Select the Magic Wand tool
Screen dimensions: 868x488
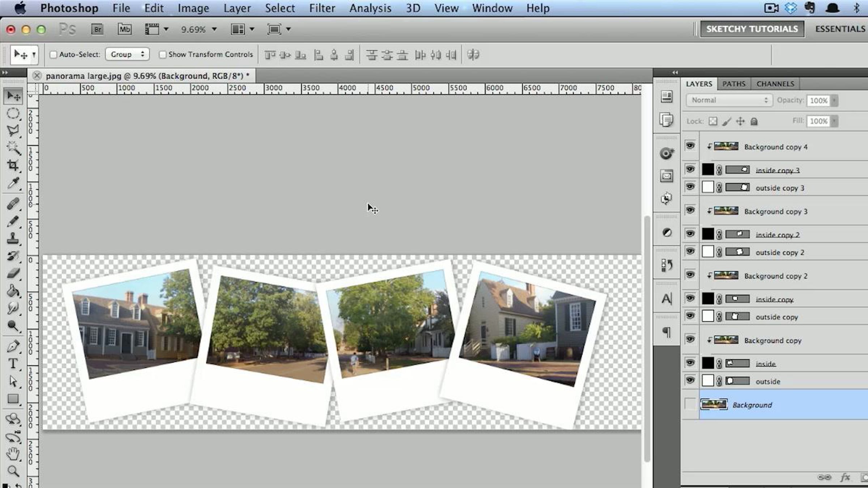point(13,148)
